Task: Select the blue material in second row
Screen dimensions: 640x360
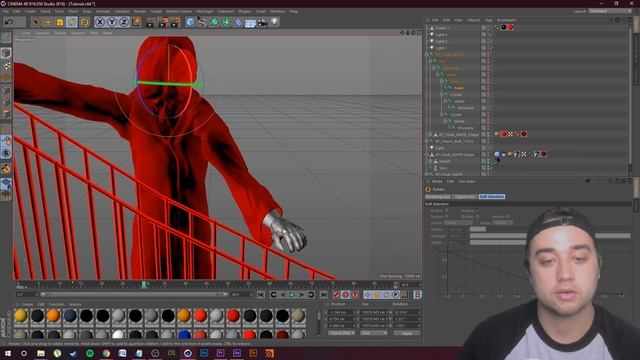Action: [x=184, y=335]
